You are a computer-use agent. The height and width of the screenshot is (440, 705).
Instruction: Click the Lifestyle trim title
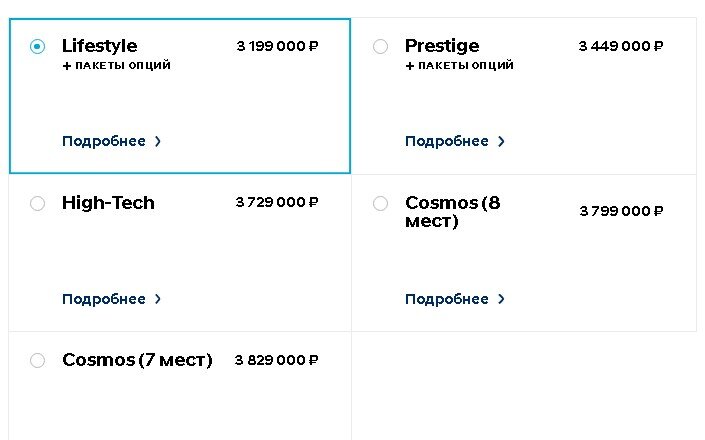tap(99, 46)
